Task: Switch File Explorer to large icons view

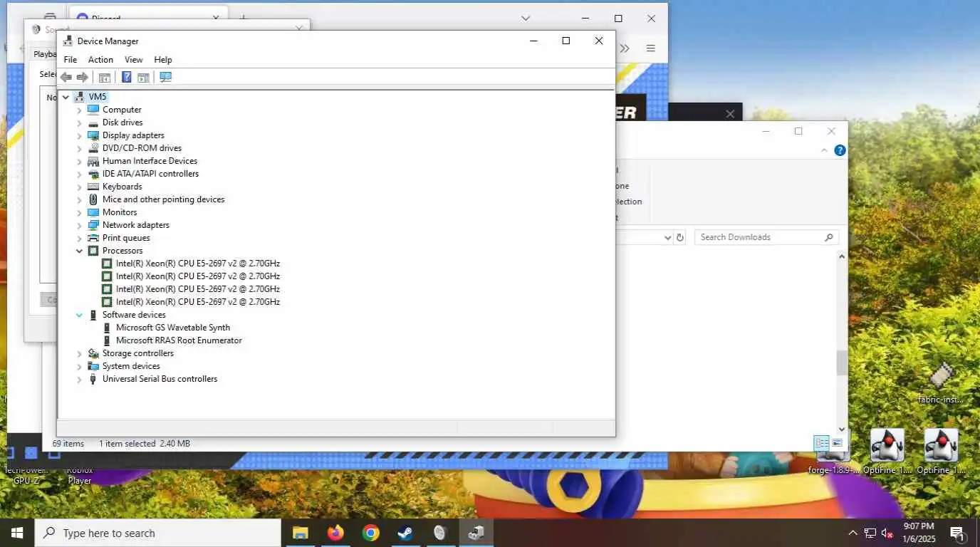Action: click(x=837, y=443)
